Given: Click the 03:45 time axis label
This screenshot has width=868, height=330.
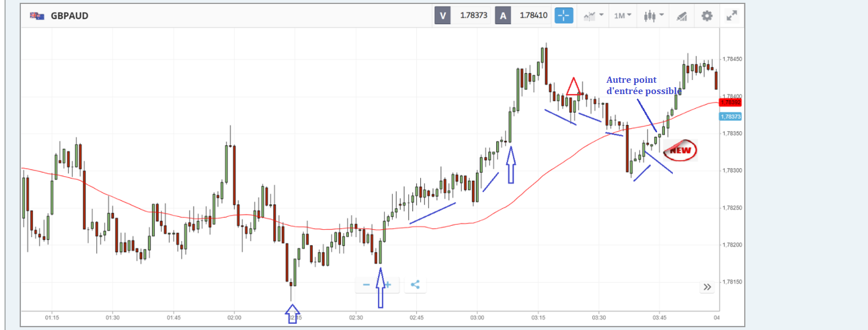Looking at the screenshot, I should pyautogui.click(x=659, y=318).
